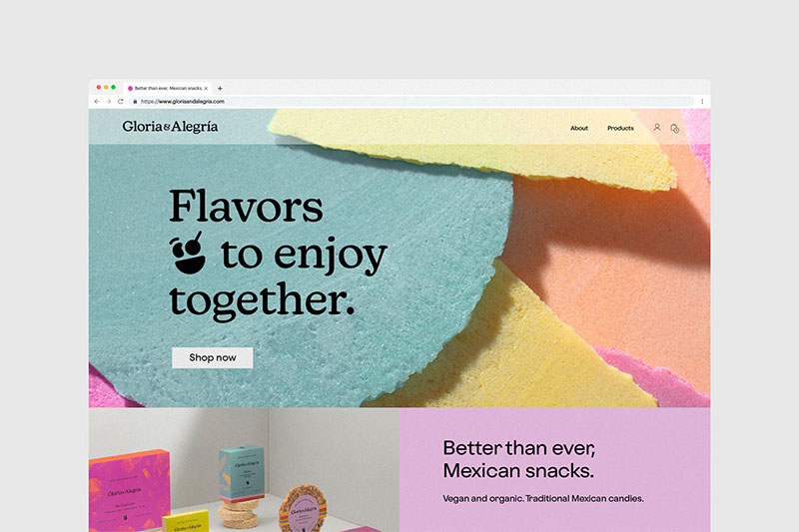The height and width of the screenshot is (532, 799).
Task: Click the user account icon
Action: pyautogui.click(x=657, y=128)
